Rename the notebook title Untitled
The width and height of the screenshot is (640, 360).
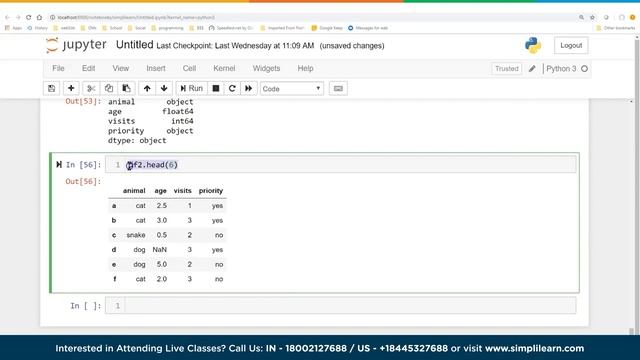(134, 45)
